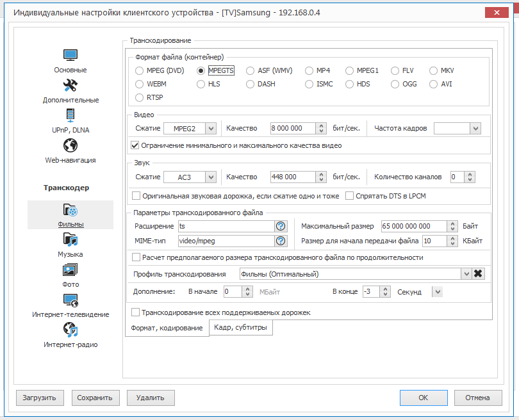The width and height of the screenshot is (519, 420).
Task: Select Музыка transcoder section
Action: [x=70, y=245]
